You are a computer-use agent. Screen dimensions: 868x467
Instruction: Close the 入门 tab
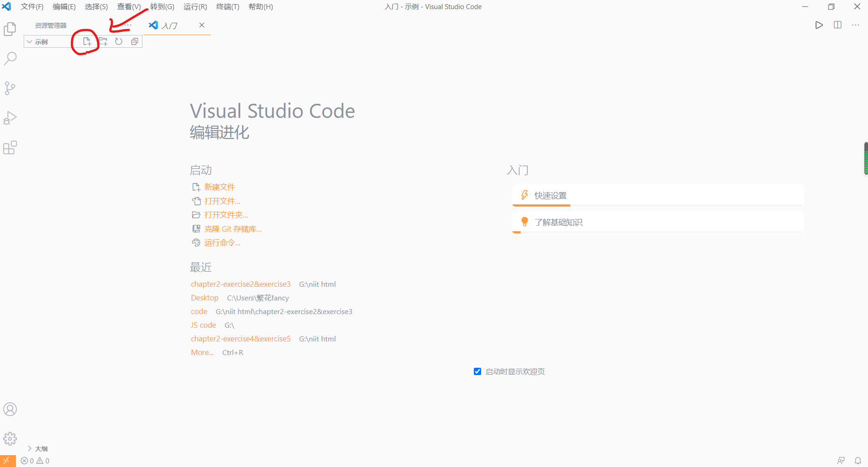(x=202, y=25)
